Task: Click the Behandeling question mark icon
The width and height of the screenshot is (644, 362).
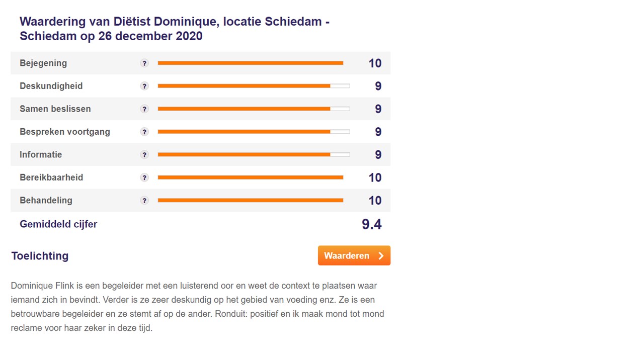Action: (144, 201)
